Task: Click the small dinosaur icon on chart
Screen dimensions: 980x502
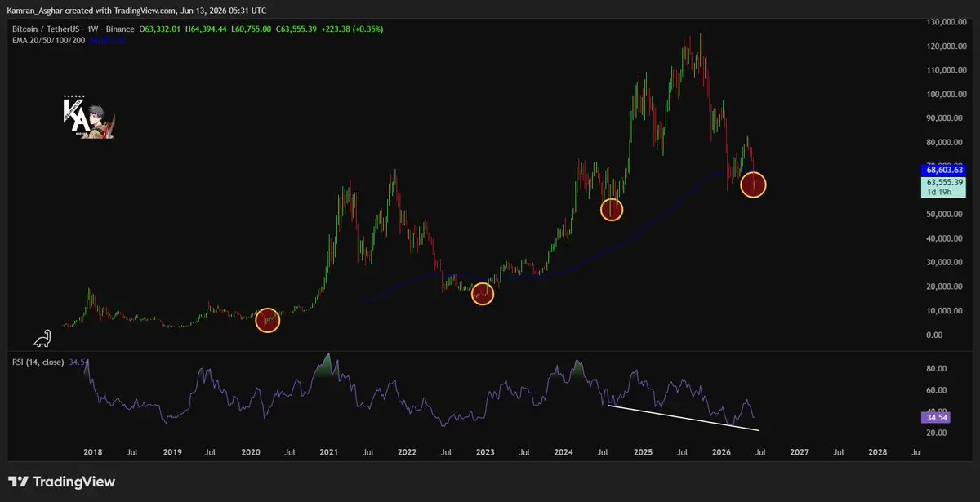Action: [x=42, y=339]
